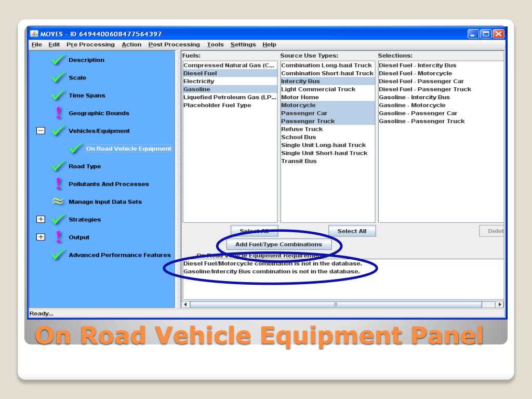This screenshot has height=399, width=532.
Task: Select Motorcycle in Source Use Types
Action: point(328,105)
